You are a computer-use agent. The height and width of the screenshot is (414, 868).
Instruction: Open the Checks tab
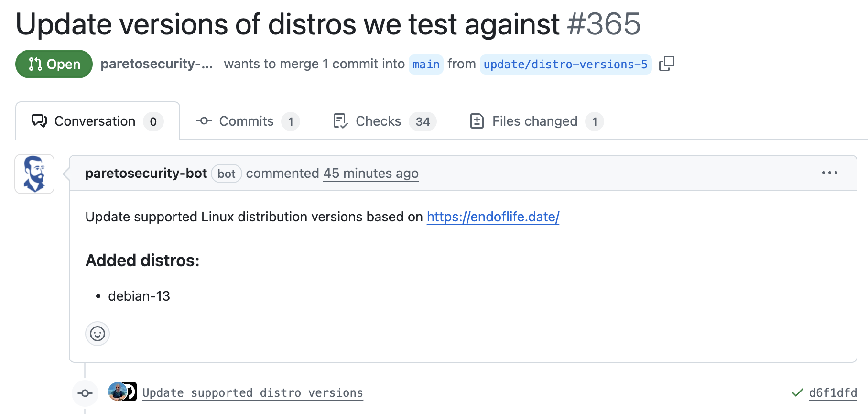[384, 121]
